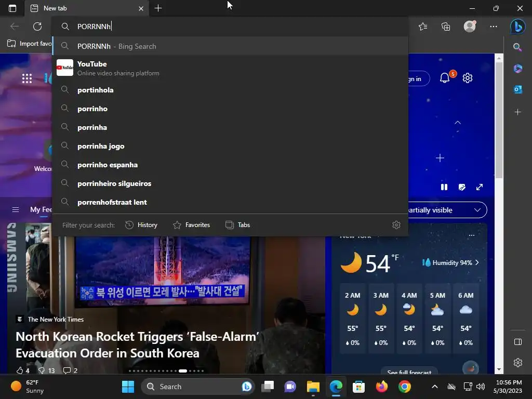Image resolution: width=532 pixels, height=399 pixels.
Task: Click the back navigation arrow
Action: [14, 26]
